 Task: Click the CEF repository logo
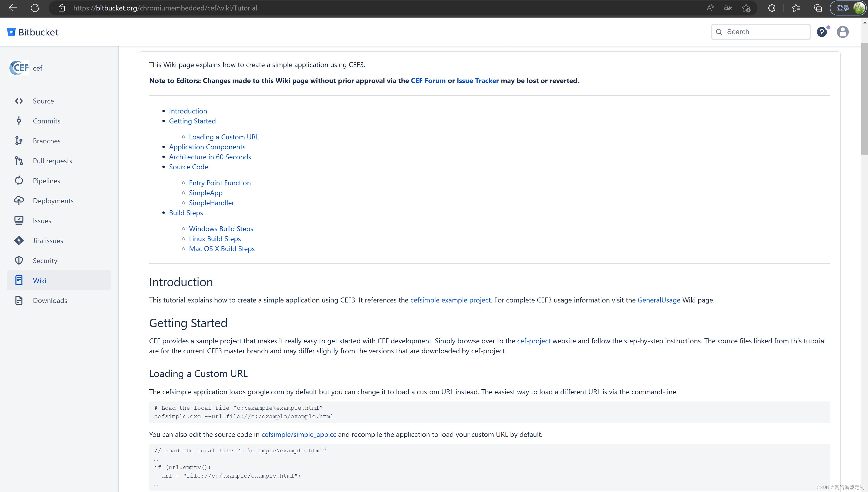click(x=19, y=68)
